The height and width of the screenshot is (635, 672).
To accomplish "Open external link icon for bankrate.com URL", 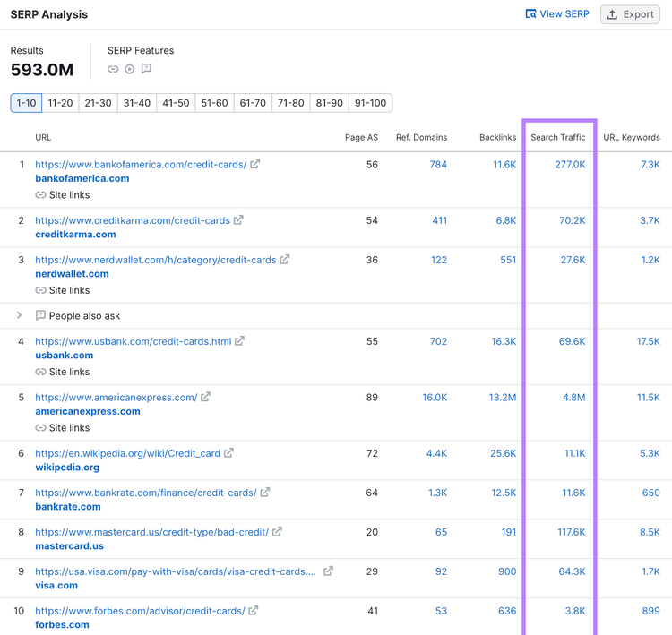I will pyautogui.click(x=265, y=493).
